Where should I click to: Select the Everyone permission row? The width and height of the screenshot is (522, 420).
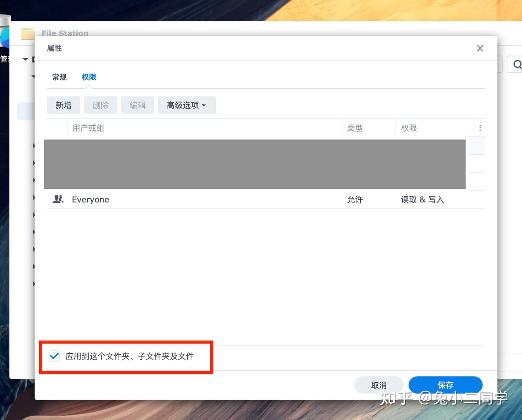(217, 199)
